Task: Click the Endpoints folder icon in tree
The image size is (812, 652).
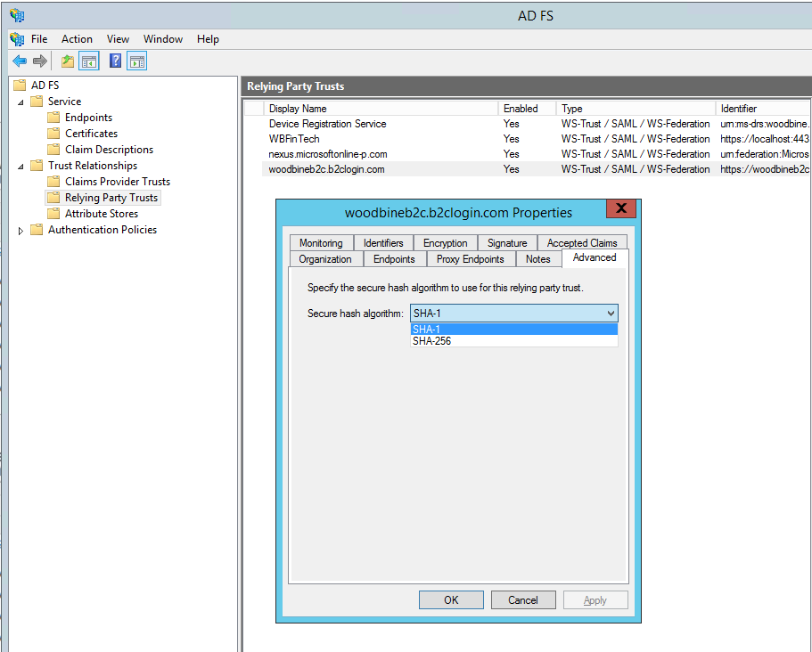Action: point(53,117)
